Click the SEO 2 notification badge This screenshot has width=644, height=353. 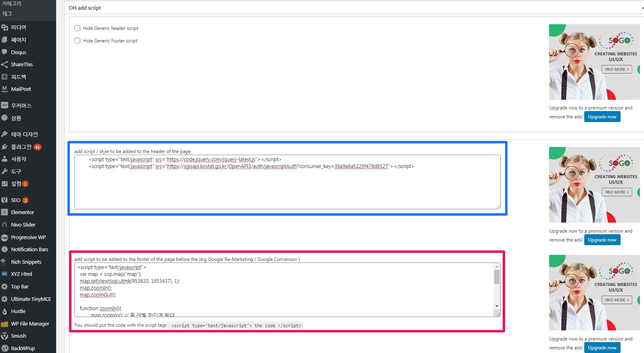click(x=25, y=200)
